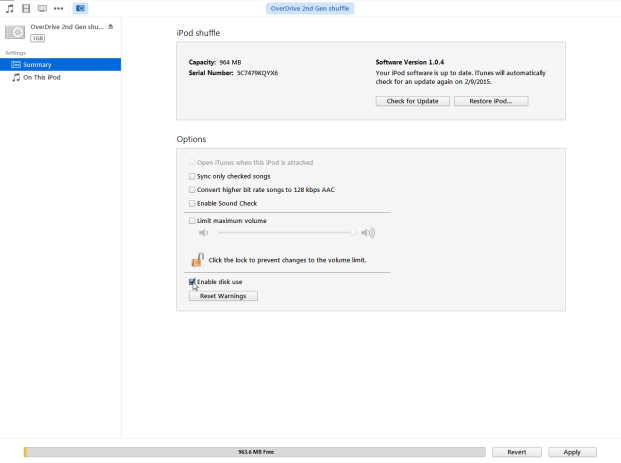Screen dimensions: 621x463
Task: Open the Movies library icon
Action: click(26, 8)
